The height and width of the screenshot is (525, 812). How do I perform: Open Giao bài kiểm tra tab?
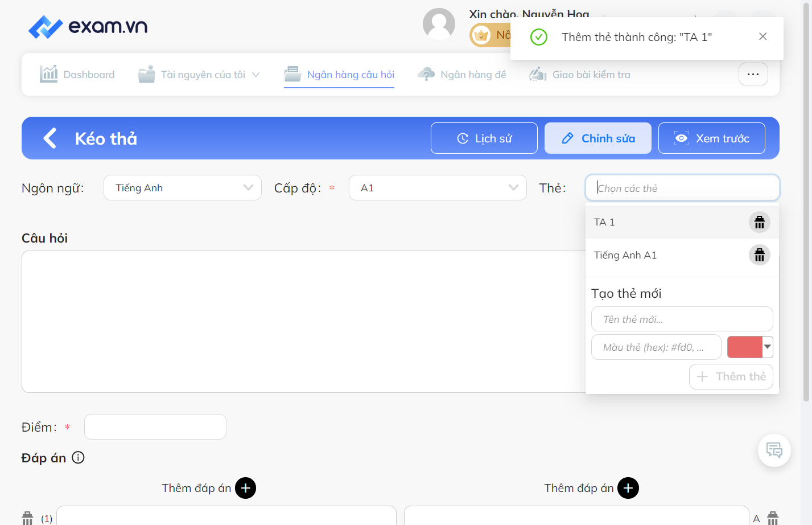(x=579, y=75)
